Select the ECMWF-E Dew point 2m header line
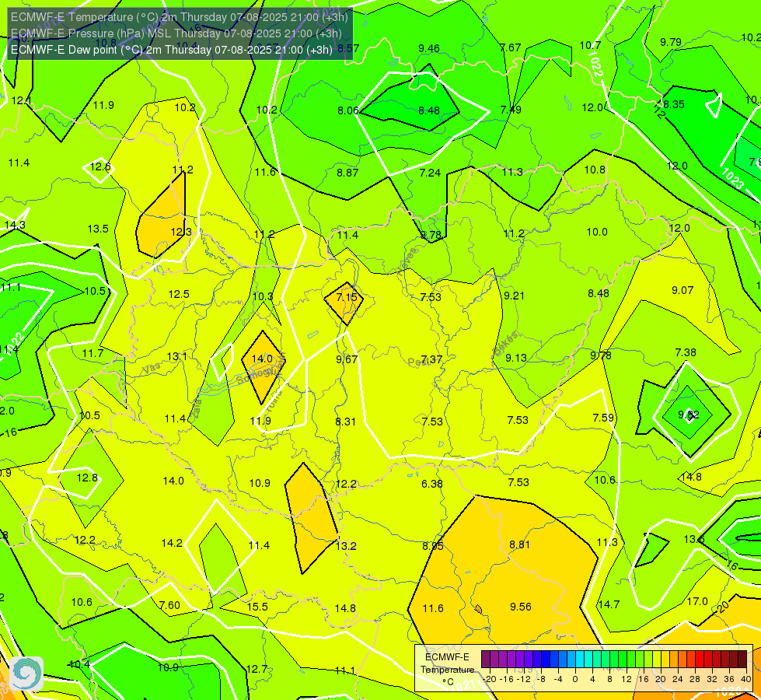The image size is (761, 700). coord(171,50)
